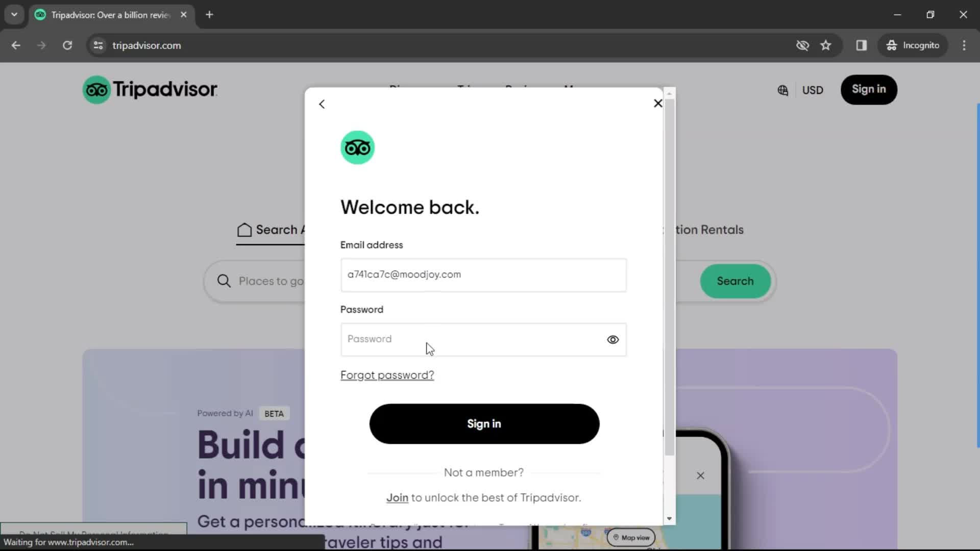Click the small modal close X button
Viewport: 980px width, 551px height.
(x=657, y=103)
